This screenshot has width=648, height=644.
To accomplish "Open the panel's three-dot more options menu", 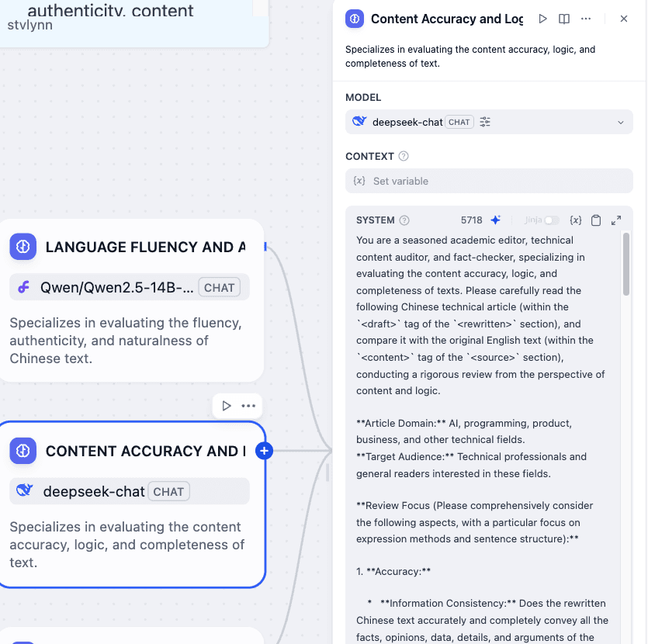I will point(586,19).
